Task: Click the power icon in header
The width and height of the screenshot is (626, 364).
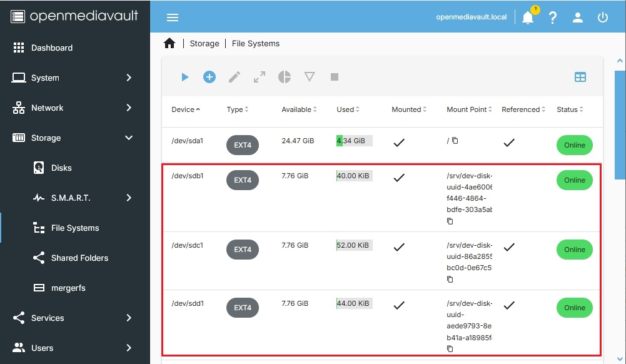Action: point(603,18)
